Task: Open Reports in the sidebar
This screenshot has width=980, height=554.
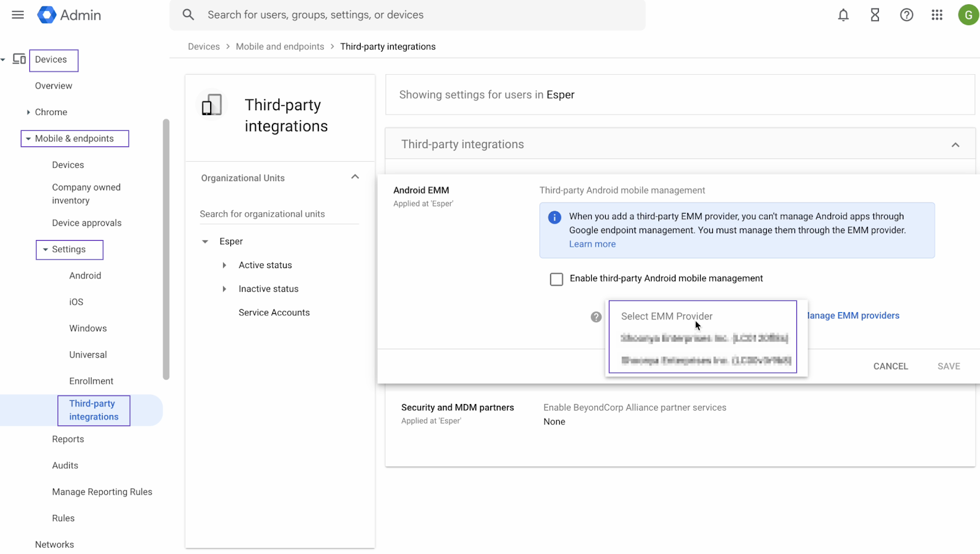Action: click(x=67, y=439)
